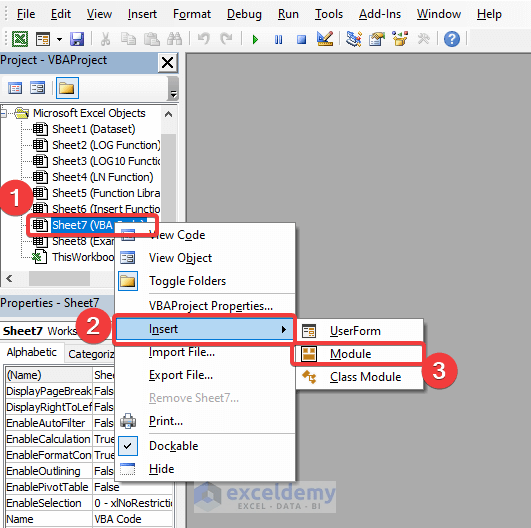The height and width of the screenshot is (528, 531).
Task: Run the macro with green play icon
Action: [x=255, y=40]
